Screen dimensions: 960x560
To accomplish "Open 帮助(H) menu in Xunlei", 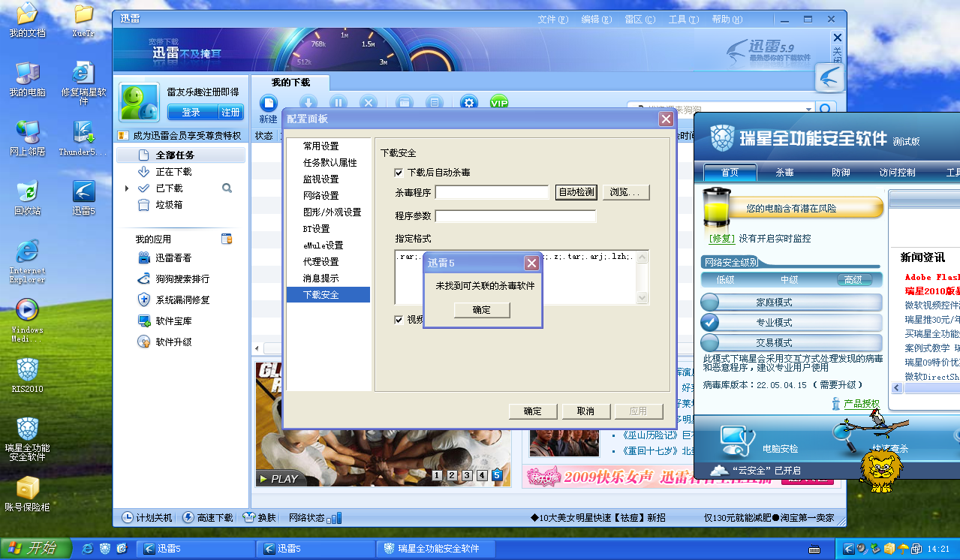I will click(x=727, y=20).
